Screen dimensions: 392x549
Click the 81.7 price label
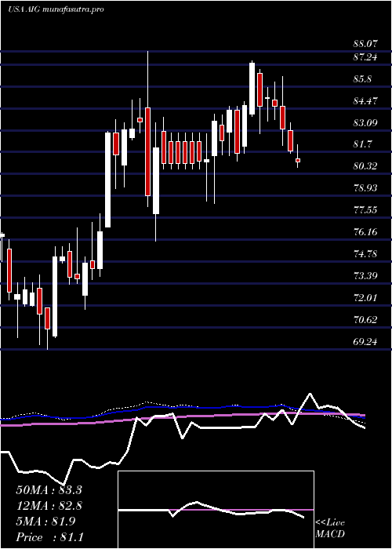(x=362, y=144)
